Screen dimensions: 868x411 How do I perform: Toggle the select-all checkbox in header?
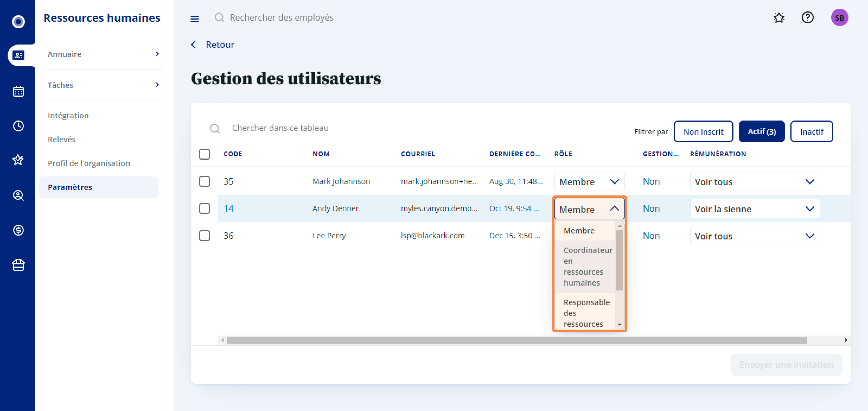click(x=205, y=154)
